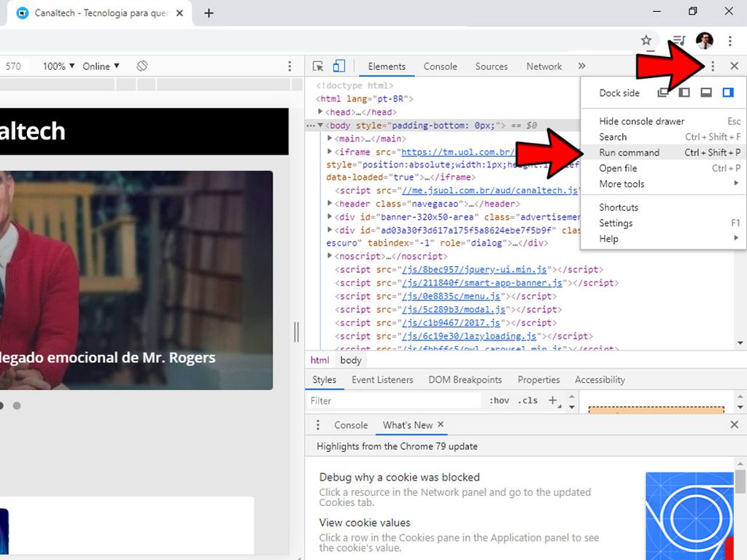Image resolution: width=747 pixels, height=560 pixels.
Task: Close the console drawer
Action: pos(734,424)
